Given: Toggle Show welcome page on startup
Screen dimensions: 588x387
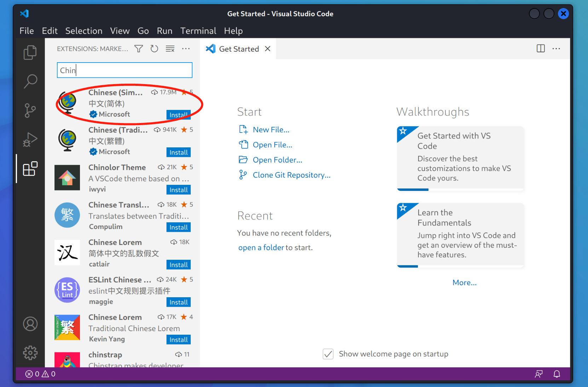Looking at the screenshot, I should pyautogui.click(x=328, y=354).
